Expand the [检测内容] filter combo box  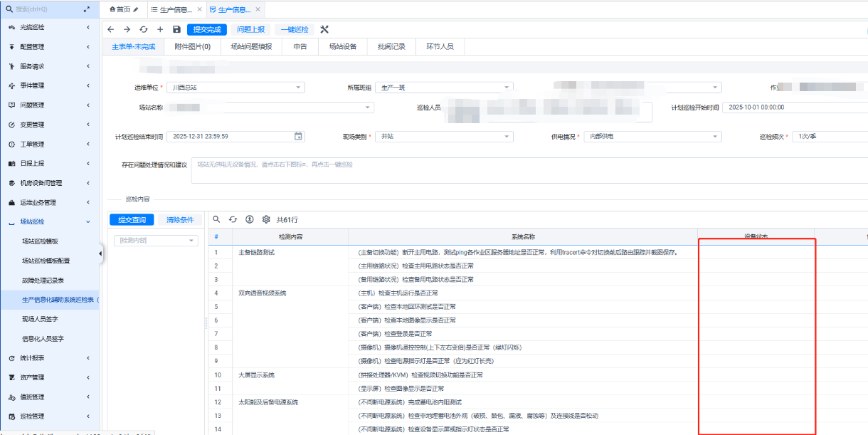(192, 241)
